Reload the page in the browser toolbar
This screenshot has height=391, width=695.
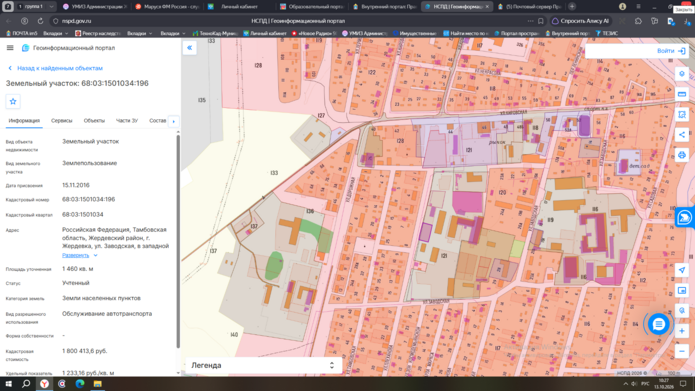point(40,21)
